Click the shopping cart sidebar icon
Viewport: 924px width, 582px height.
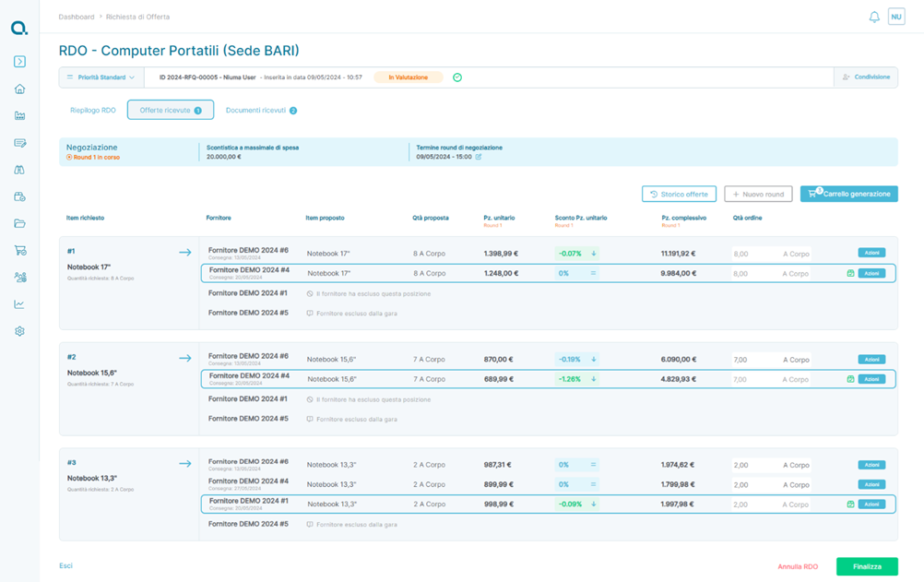19,251
